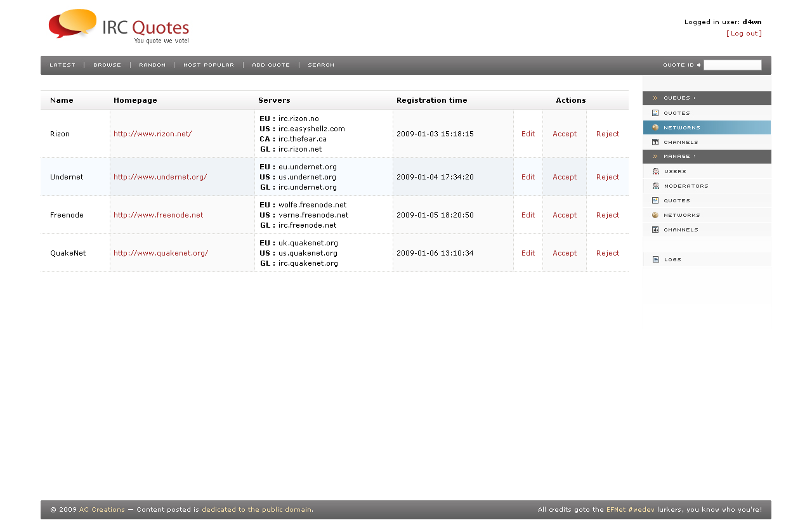The width and height of the screenshot is (812, 532).
Task: Open the Search navigation item
Action: tap(321, 65)
